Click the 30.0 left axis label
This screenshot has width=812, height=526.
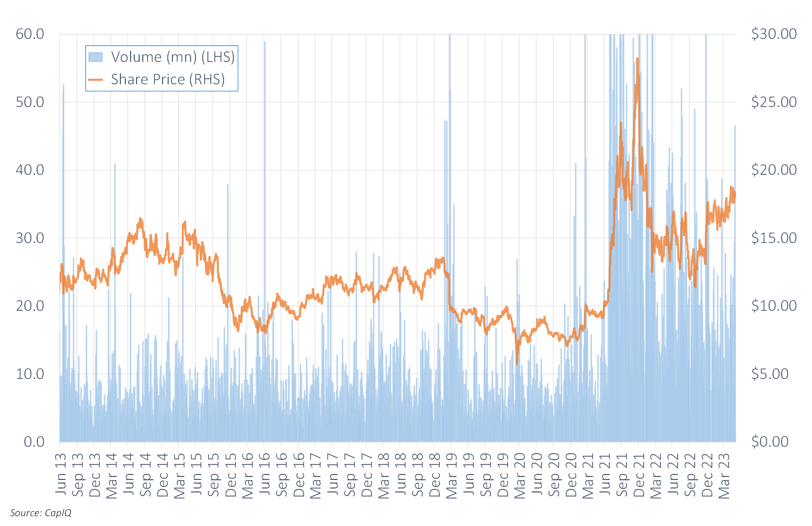tap(30, 238)
